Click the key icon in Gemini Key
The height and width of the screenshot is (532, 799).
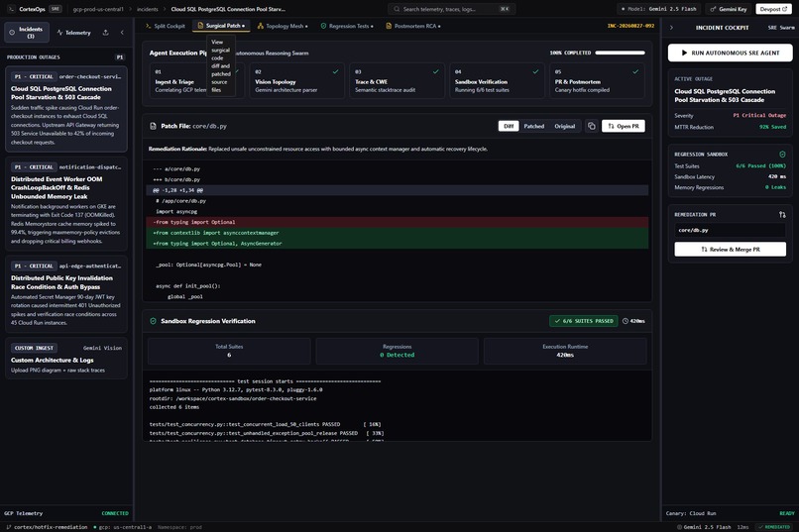point(713,9)
